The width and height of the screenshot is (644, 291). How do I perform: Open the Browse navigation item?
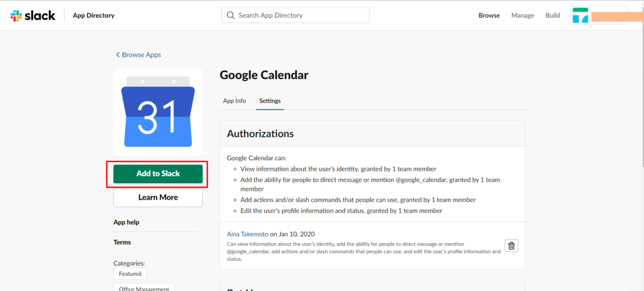tap(489, 16)
